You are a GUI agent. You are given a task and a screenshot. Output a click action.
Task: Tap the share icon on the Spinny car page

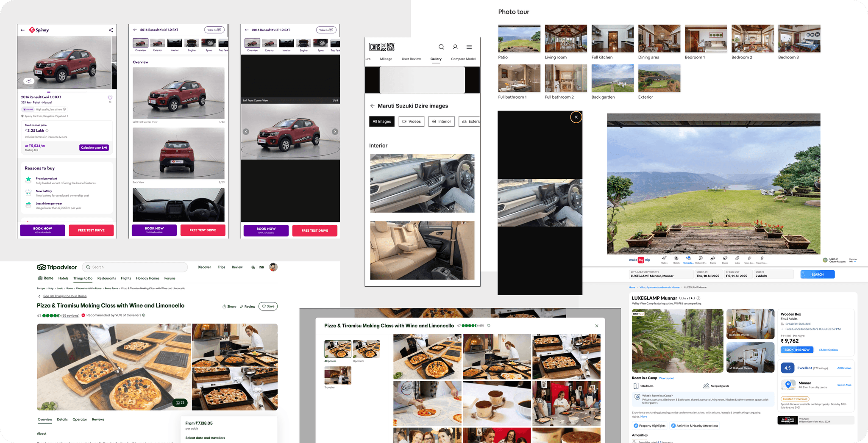pos(111,30)
